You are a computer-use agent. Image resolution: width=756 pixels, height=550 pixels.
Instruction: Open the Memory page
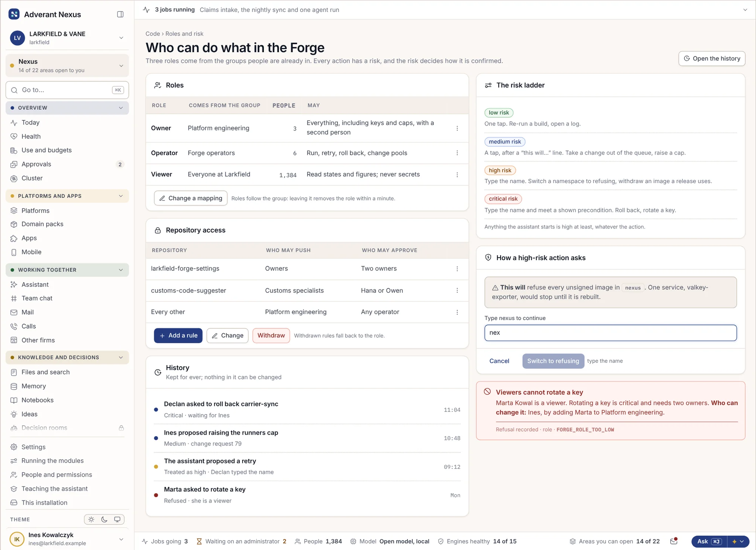(x=67, y=386)
